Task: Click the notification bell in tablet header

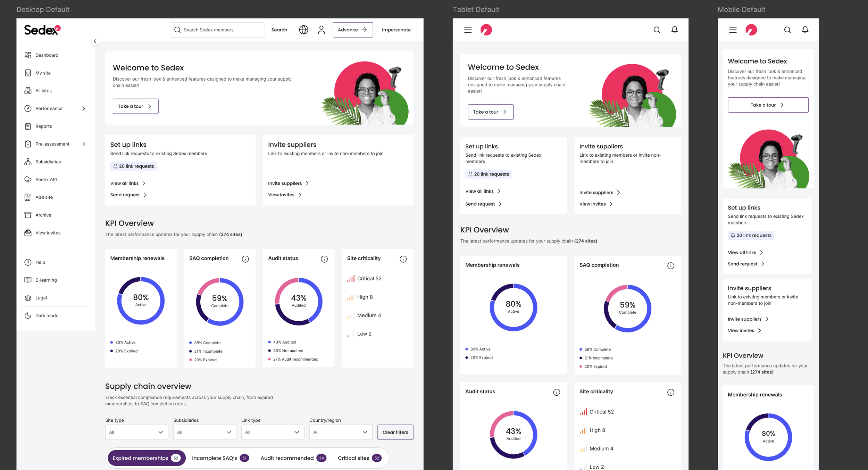Action: click(x=674, y=30)
